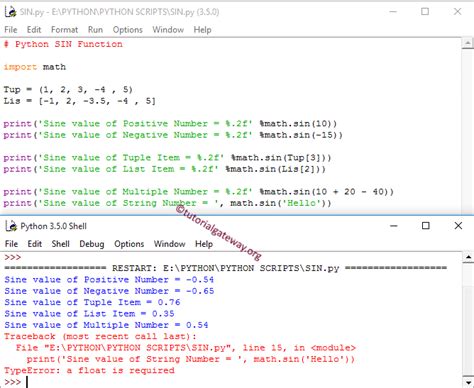Open Debug menu in Python Shell window
The height and width of the screenshot is (388, 474).
[x=92, y=244]
